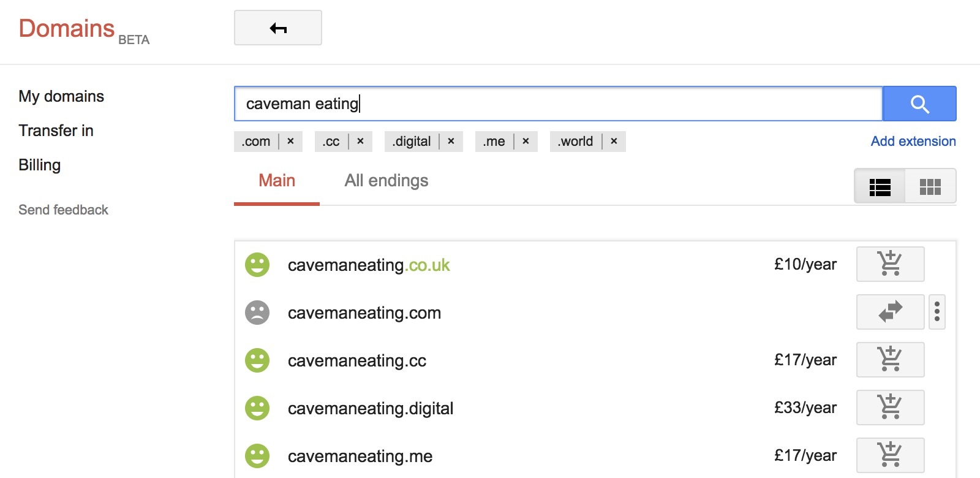Remove the .world extension filter
The image size is (980, 478).
tap(614, 141)
